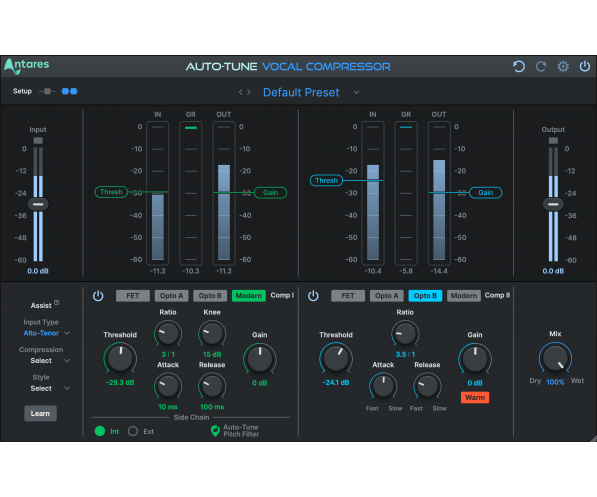This screenshot has height=497, width=597.
Task: Click Comp I Gain knob
Action: click(x=260, y=358)
